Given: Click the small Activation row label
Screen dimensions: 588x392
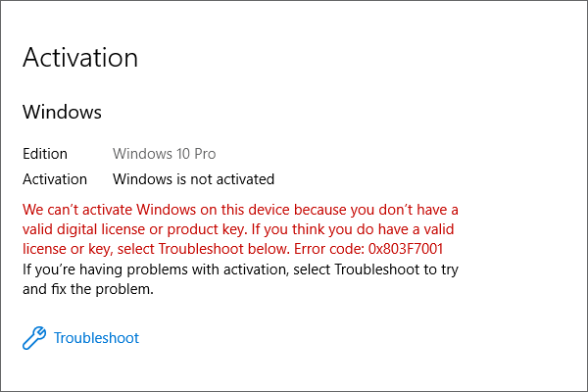Looking at the screenshot, I should (55, 179).
